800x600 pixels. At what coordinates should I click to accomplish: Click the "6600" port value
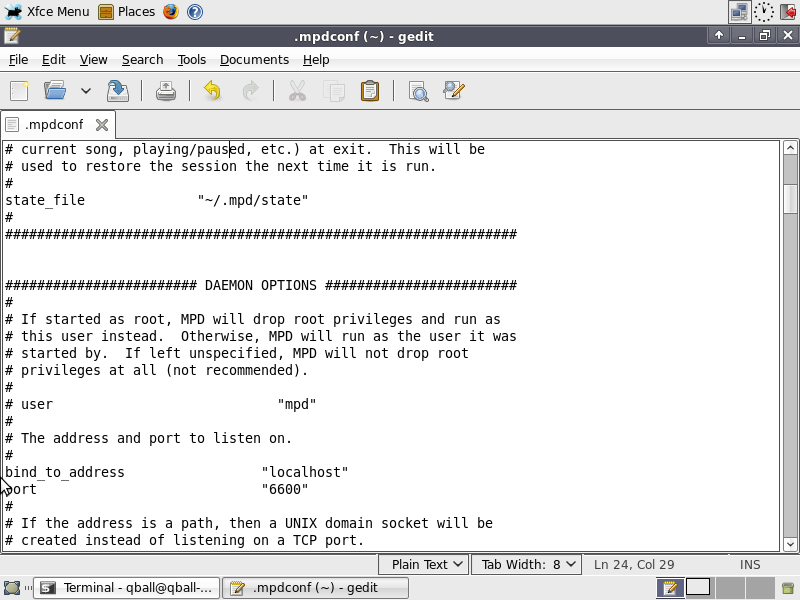(x=285, y=489)
